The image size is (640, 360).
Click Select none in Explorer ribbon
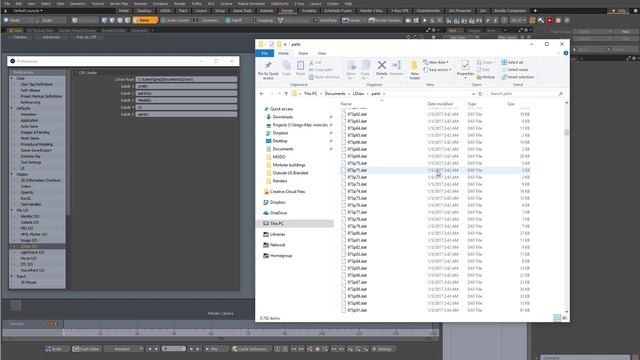pyautogui.click(x=515, y=70)
